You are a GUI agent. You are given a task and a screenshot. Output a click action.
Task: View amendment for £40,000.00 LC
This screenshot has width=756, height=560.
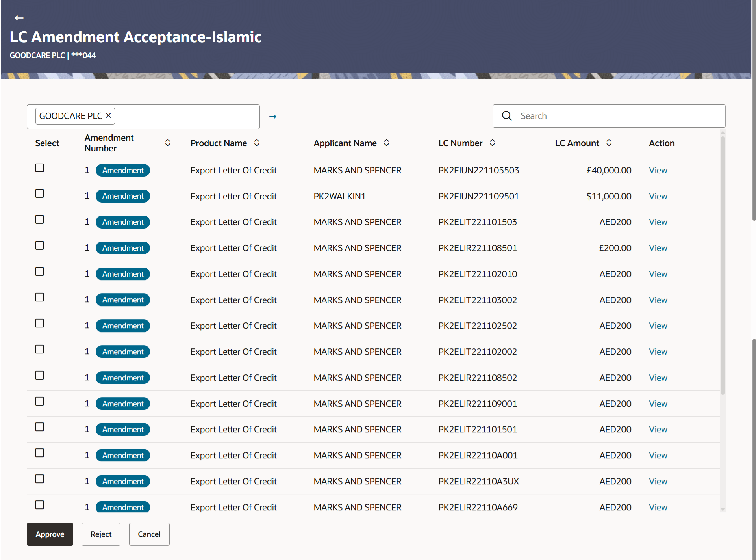tap(658, 170)
